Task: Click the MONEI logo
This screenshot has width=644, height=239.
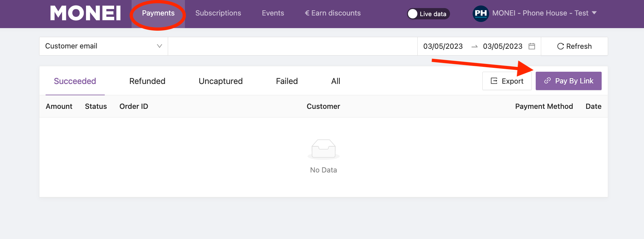Action: (x=85, y=13)
